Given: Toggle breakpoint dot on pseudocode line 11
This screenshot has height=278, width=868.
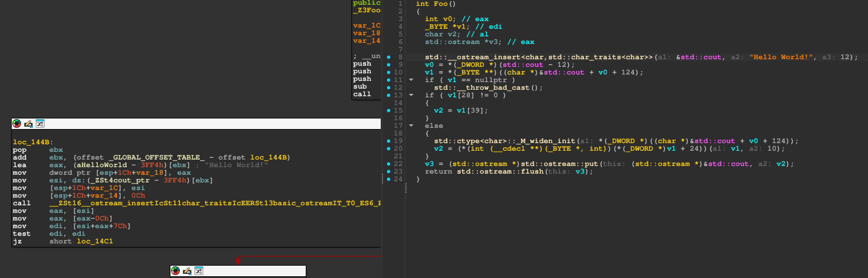Looking at the screenshot, I should coord(389,80).
